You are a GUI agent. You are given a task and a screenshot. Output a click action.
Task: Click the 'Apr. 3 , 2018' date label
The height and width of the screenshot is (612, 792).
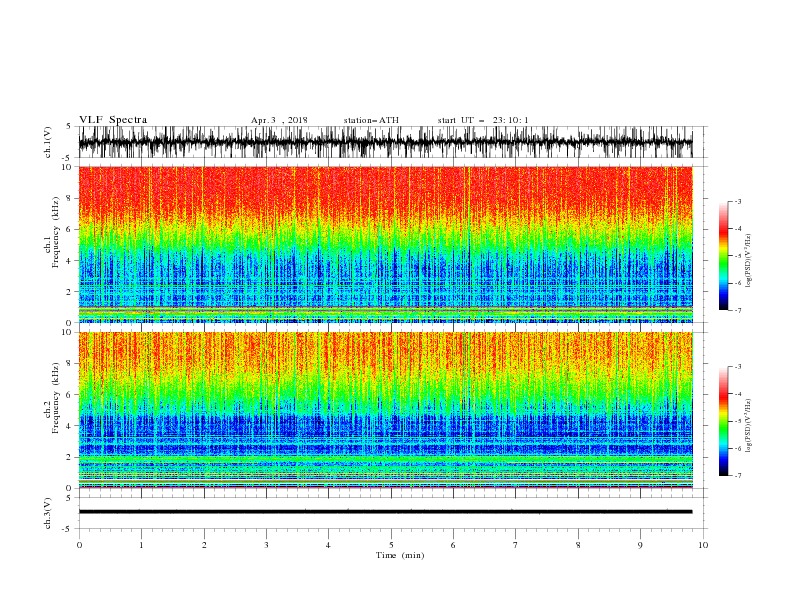pyautogui.click(x=279, y=120)
